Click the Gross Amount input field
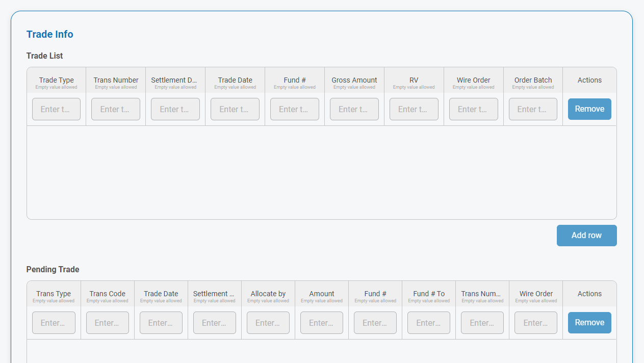The image size is (644, 363). click(x=354, y=109)
